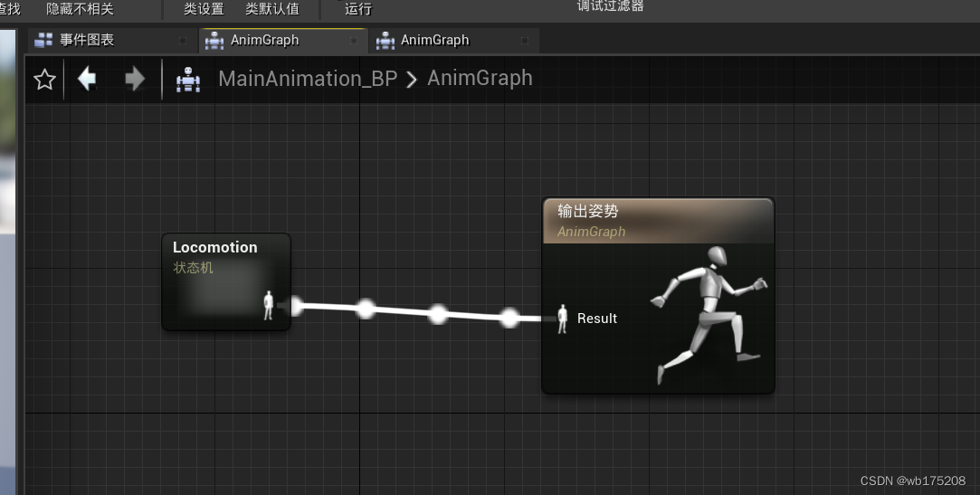
Task: Click the 事件图表 tab grid icon
Action: (43, 41)
